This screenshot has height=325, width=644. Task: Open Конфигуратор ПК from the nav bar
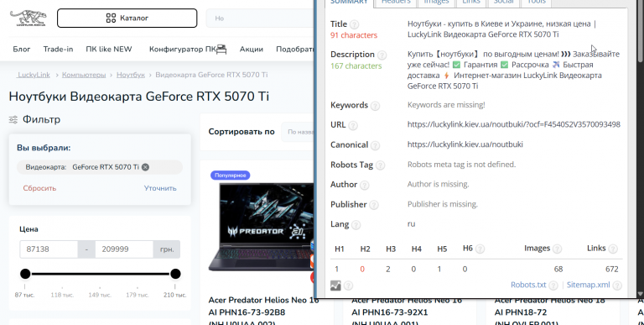(x=188, y=49)
